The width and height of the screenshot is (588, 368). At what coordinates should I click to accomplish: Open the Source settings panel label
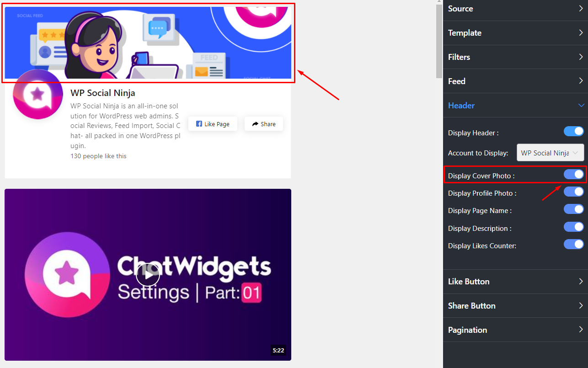coord(460,9)
